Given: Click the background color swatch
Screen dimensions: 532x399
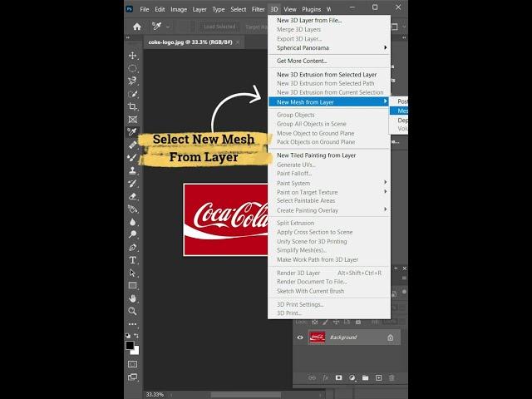Looking at the screenshot, I should [x=136, y=351].
